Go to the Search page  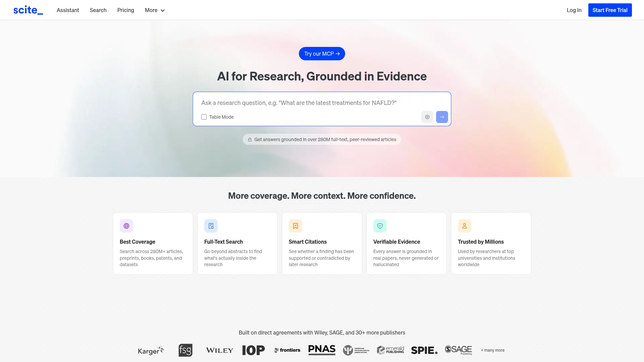(x=98, y=10)
